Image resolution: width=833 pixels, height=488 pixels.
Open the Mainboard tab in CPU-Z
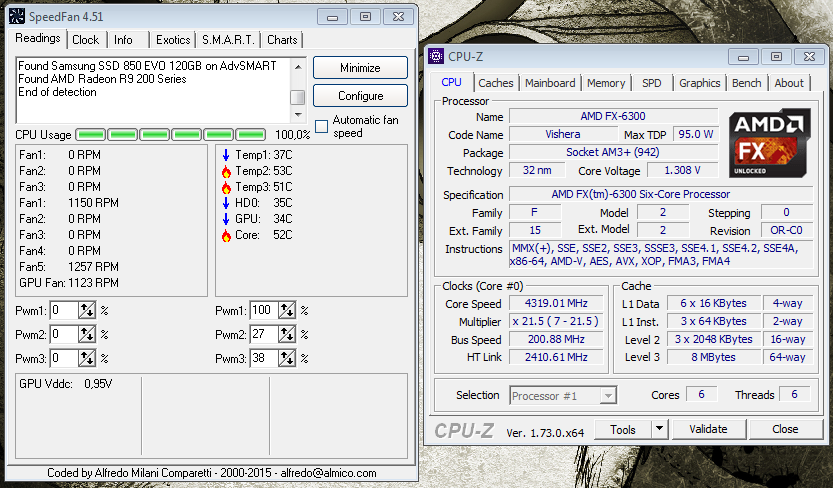550,83
